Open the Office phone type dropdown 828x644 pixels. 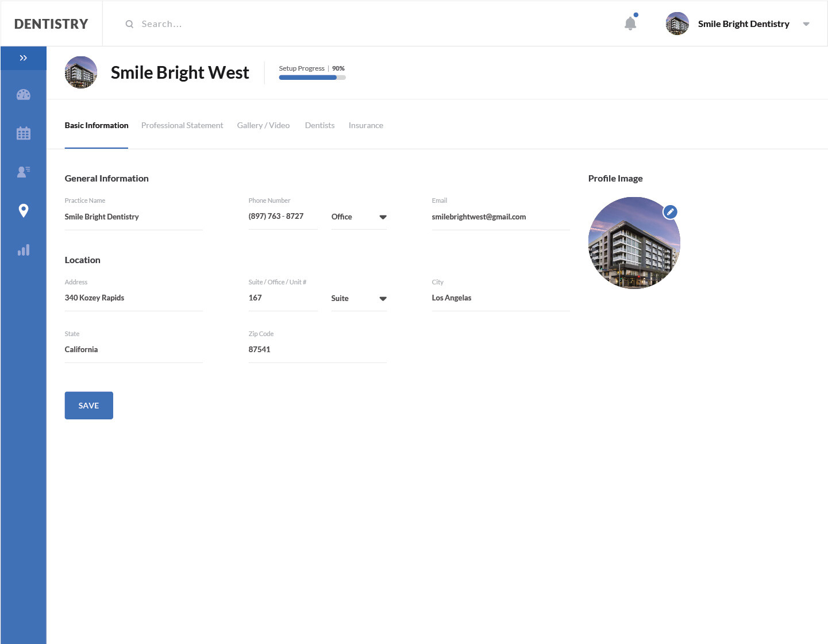click(x=359, y=217)
